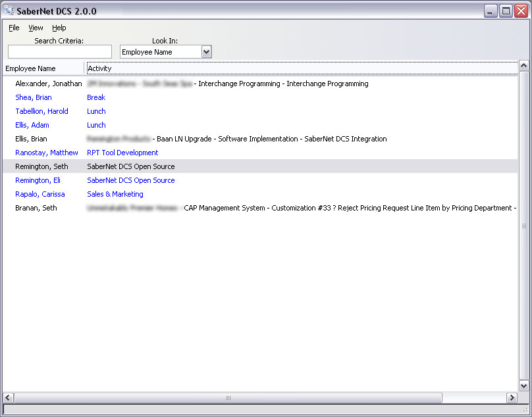The image size is (532, 417).
Task: Click the vertical scrollbar thumb
Action: [x=524, y=226]
